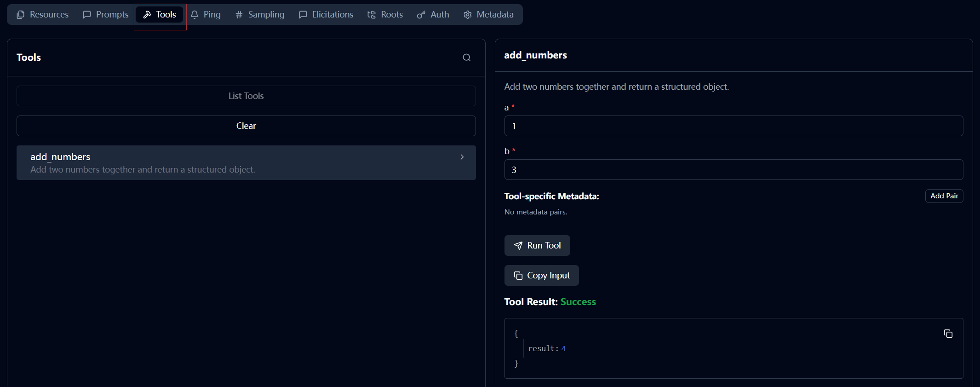Focus the parameter b input field

(734, 170)
